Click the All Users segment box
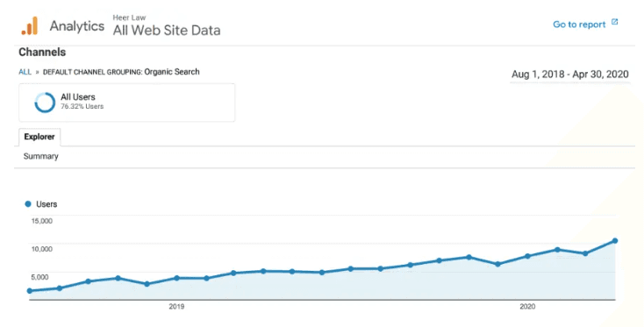 [x=127, y=103]
